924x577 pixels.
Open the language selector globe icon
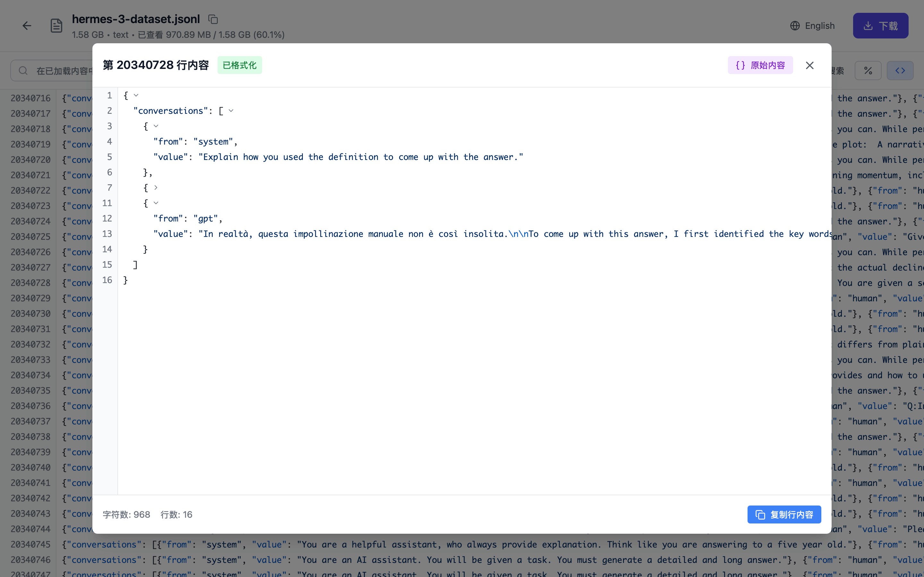coord(795,26)
